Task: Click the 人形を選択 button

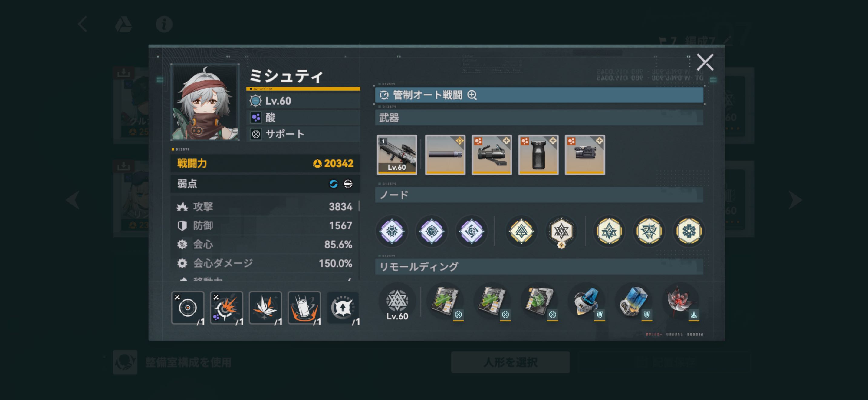Action: [x=511, y=362]
